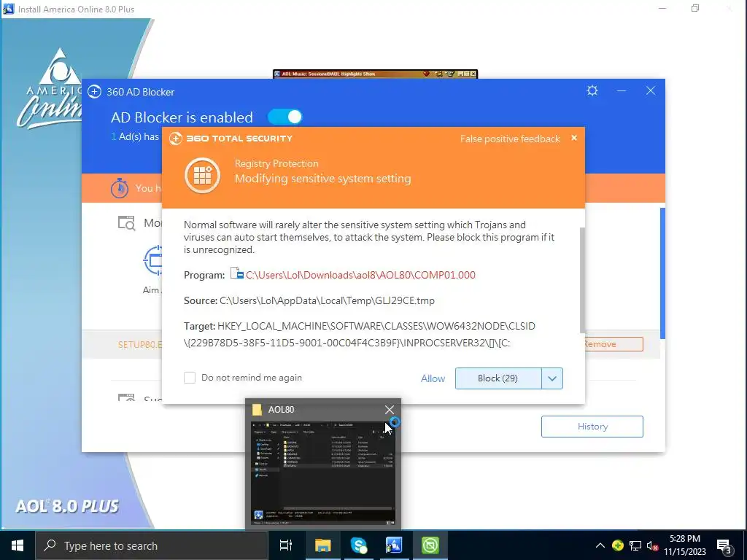Click the 360 AD Blocker plus logo
The width and height of the screenshot is (747, 560).
click(x=94, y=91)
